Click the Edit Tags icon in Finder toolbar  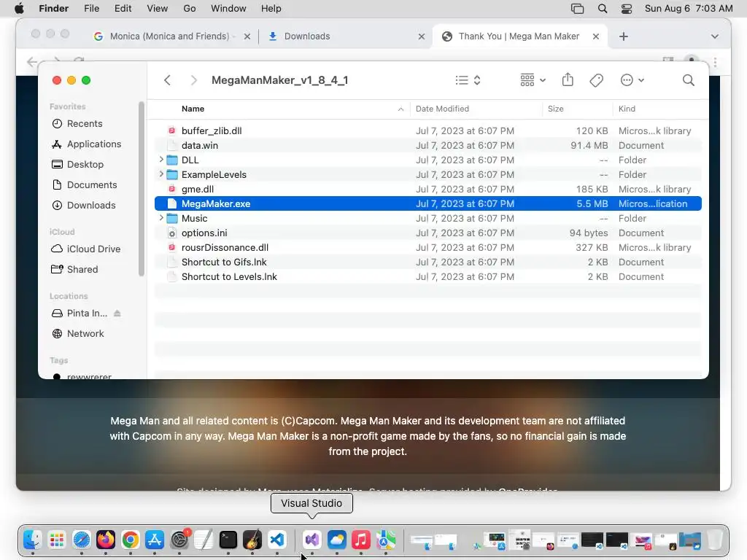point(597,80)
